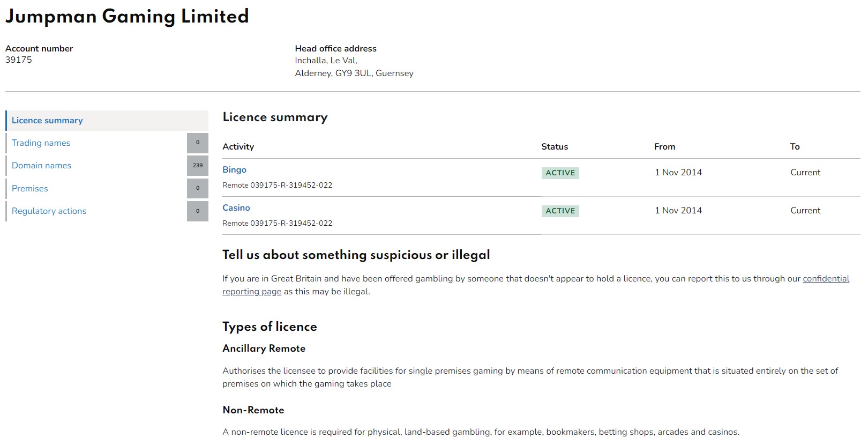Click the Casino activity link
Viewport: 868px width, 445px height.
pyautogui.click(x=236, y=208)
